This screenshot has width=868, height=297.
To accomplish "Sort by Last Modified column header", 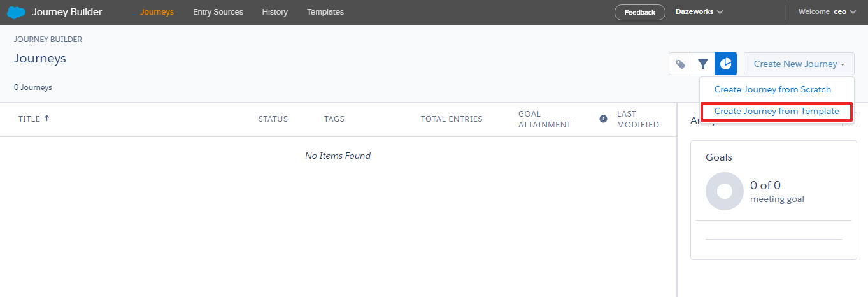I will pyautogui.click(x=638, y=119).
